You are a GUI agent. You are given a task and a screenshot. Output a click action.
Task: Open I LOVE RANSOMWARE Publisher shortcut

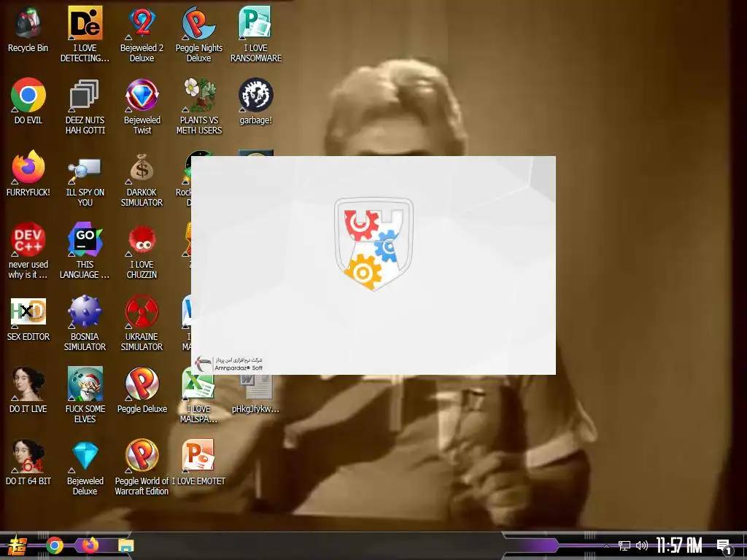pyautogui.click(x=255, y=23)
